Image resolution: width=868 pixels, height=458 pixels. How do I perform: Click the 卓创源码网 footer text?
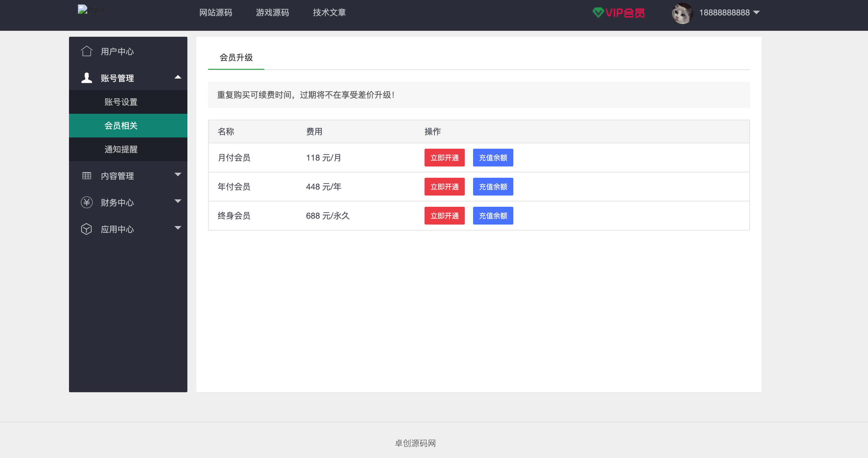(415, 443)
